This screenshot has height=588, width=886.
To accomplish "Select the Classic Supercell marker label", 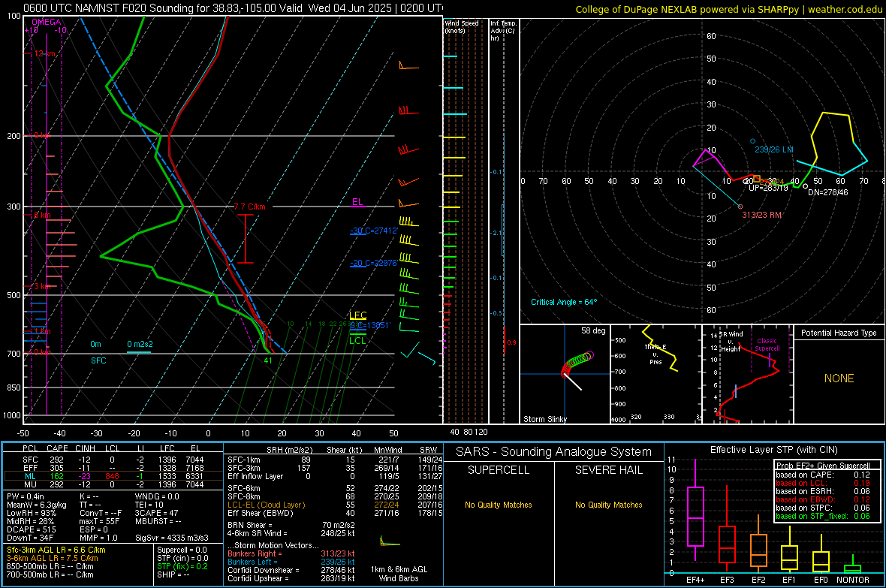I will point(767,345).
